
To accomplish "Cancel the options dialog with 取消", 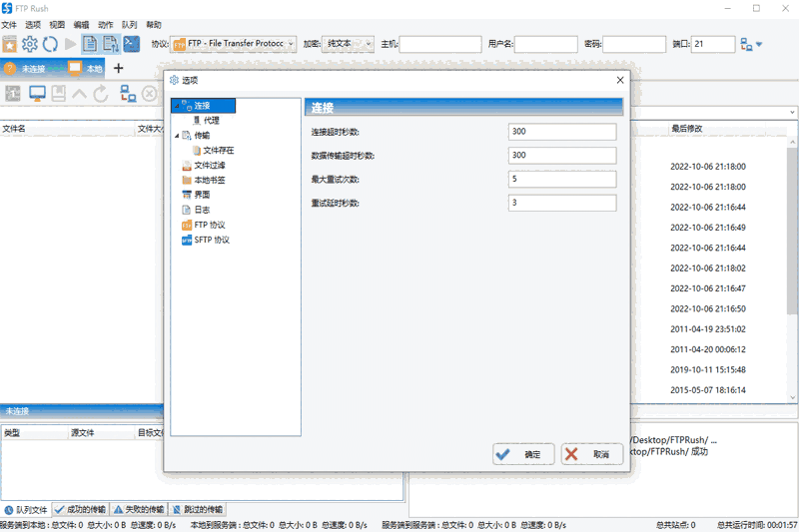I will coord(592,454).
